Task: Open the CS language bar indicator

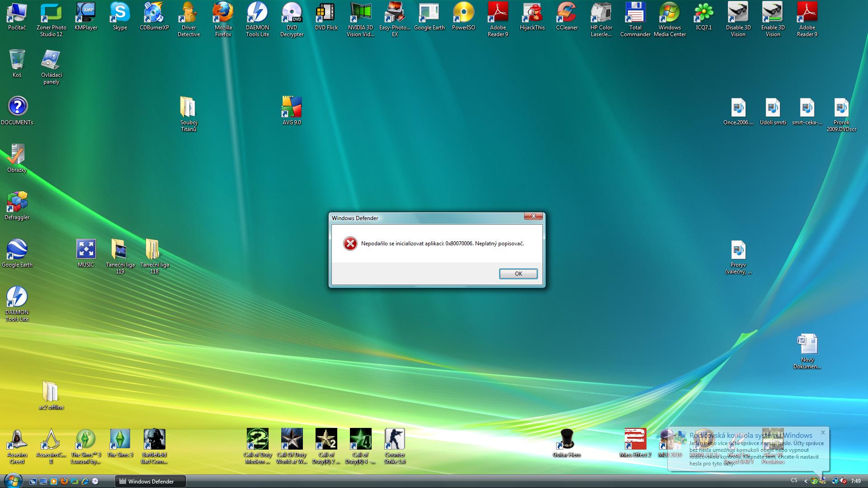Action: 794,481
